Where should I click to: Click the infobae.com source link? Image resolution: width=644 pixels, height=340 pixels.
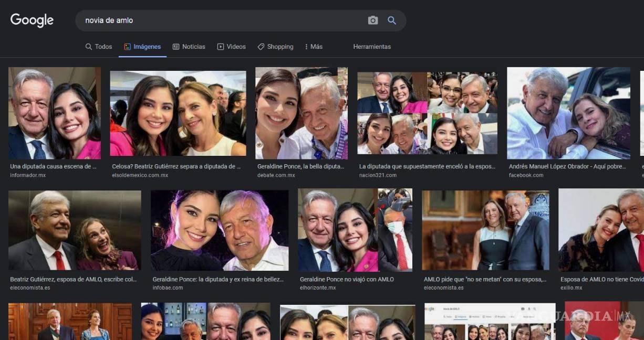pos(168,288)
